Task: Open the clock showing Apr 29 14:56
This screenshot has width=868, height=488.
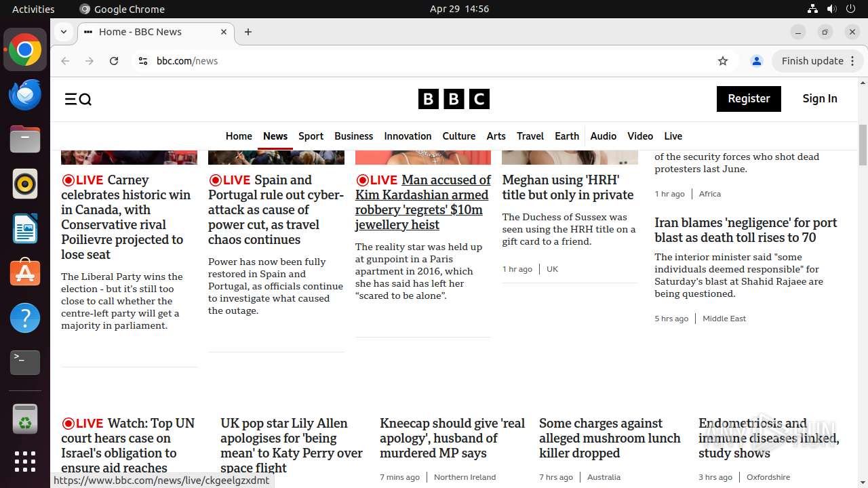Action: tap(459, 9)
